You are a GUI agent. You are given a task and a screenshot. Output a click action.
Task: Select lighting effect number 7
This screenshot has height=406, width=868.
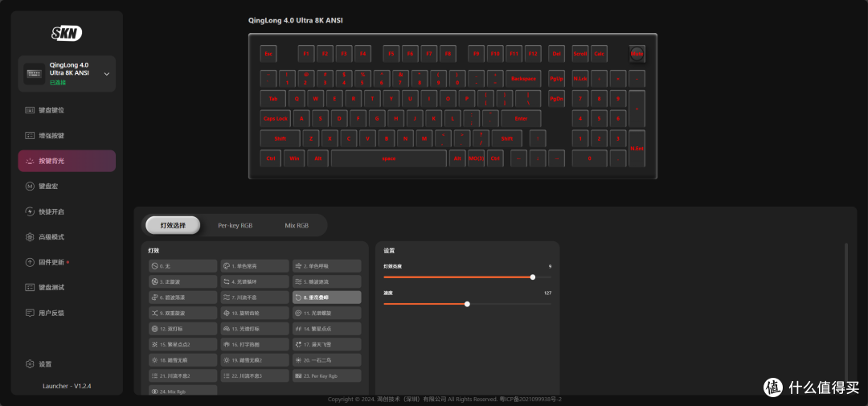tap(255, 297)
